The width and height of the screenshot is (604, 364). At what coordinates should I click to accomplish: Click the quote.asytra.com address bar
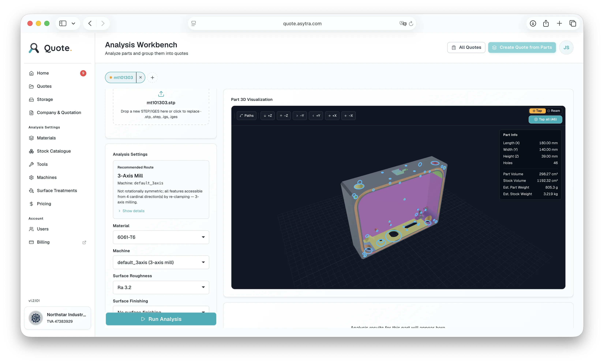click(302, 24)
